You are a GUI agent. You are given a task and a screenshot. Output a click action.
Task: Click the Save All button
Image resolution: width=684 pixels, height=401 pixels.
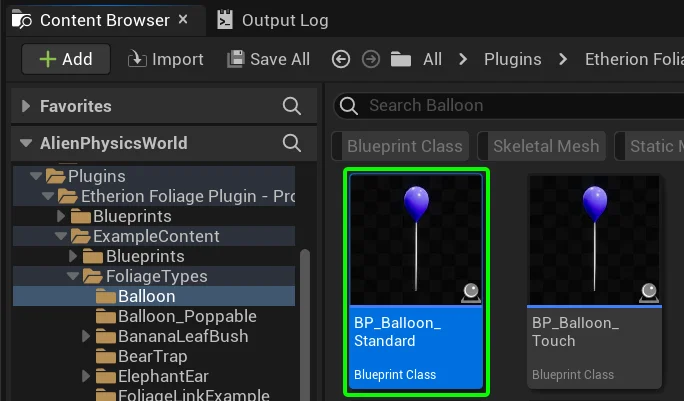[268, 60]
